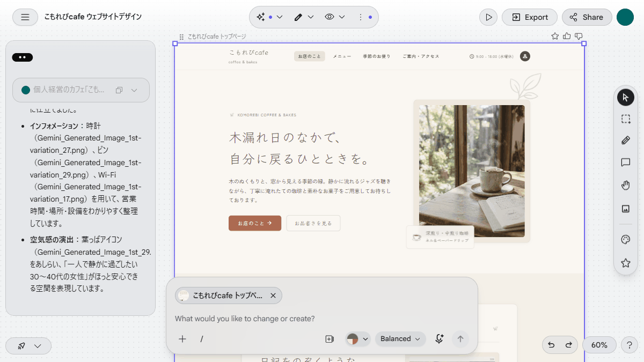Undo the last action
The image size is (644, 362).
pyautogui.click(x=551, y=345)
